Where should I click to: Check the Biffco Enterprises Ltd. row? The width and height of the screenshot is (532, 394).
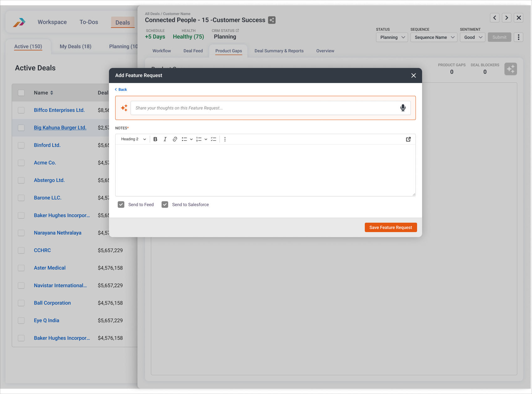pyautogui.click(x=21, y=111)
